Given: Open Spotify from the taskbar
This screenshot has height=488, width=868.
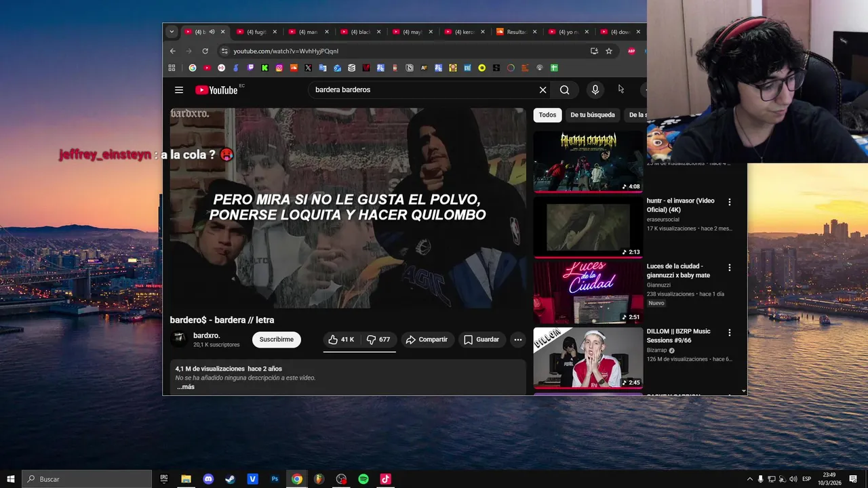Looking at the screenshot, I should [363, 479].
